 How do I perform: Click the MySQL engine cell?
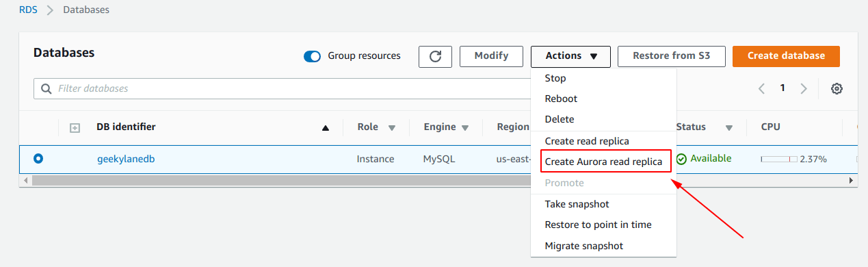pyautogui.click(x=439, y=159)
